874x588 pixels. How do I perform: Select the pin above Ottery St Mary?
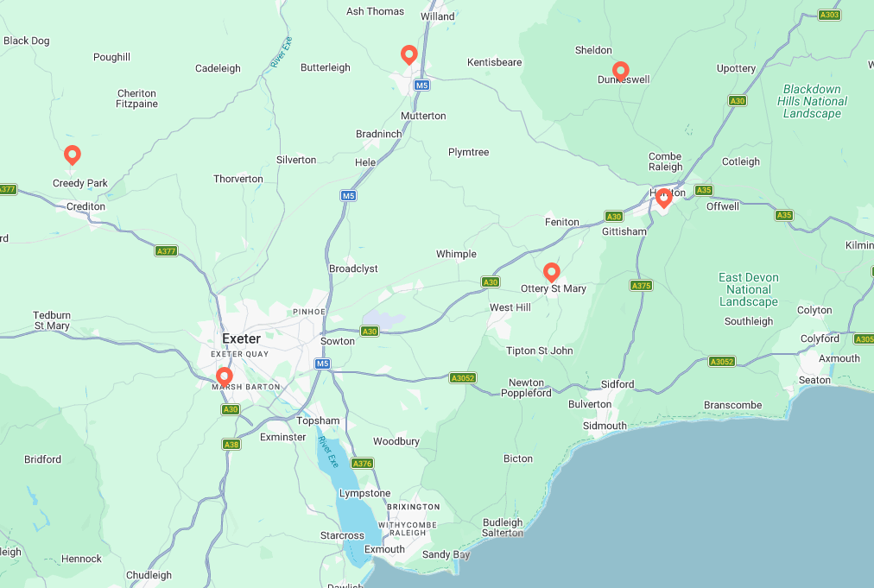point(551,273)
